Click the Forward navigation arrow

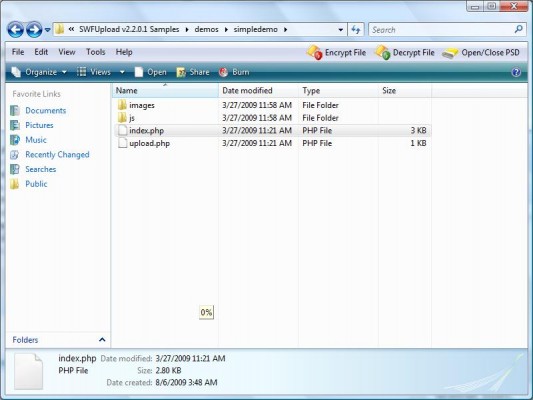pyautogui.click(x=34, y=30)
